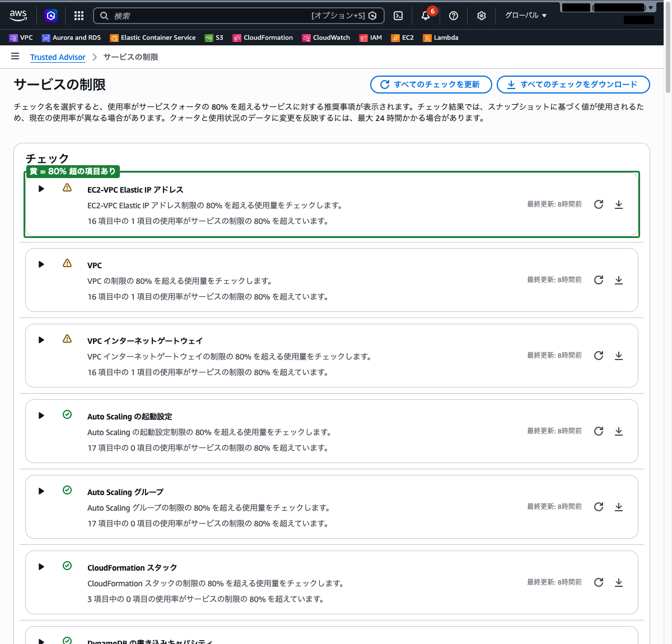Click the VPC check title
The height and width of the screenshot is (644, 672).
coord(95,265)
